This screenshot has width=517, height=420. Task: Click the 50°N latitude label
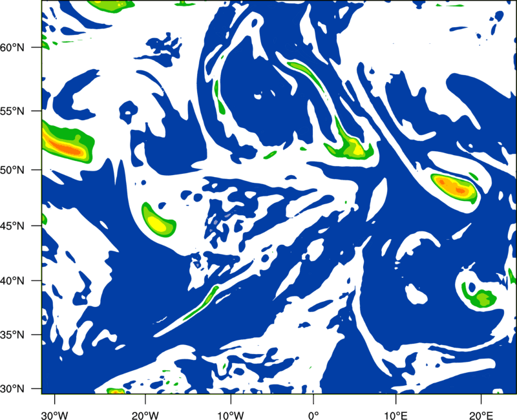12,170
